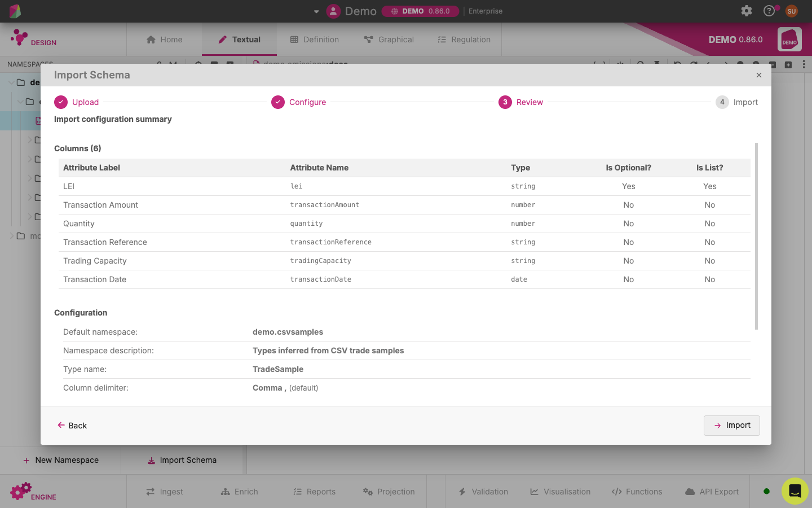The width and height of the screenshot is (812, 508).
Task: Open the dropdown caret beside Demo
Action: [316, 11]
